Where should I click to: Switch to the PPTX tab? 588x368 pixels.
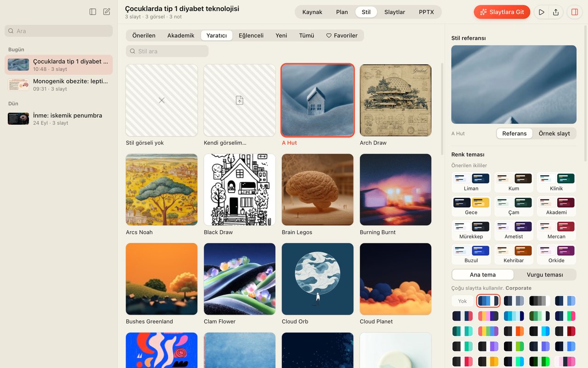(x=426, y=12)
